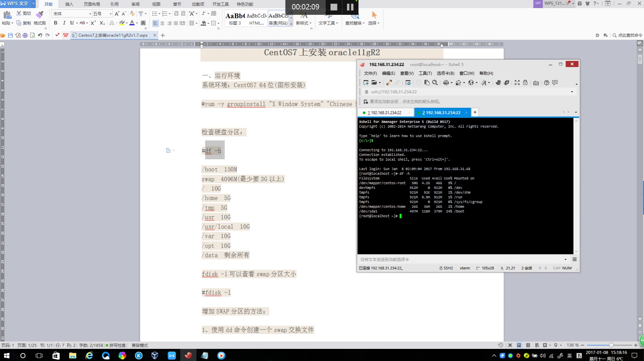Click Xshell session properties icon
The image size is (644, 361).
pyautogui.click(x=408, y=83)
